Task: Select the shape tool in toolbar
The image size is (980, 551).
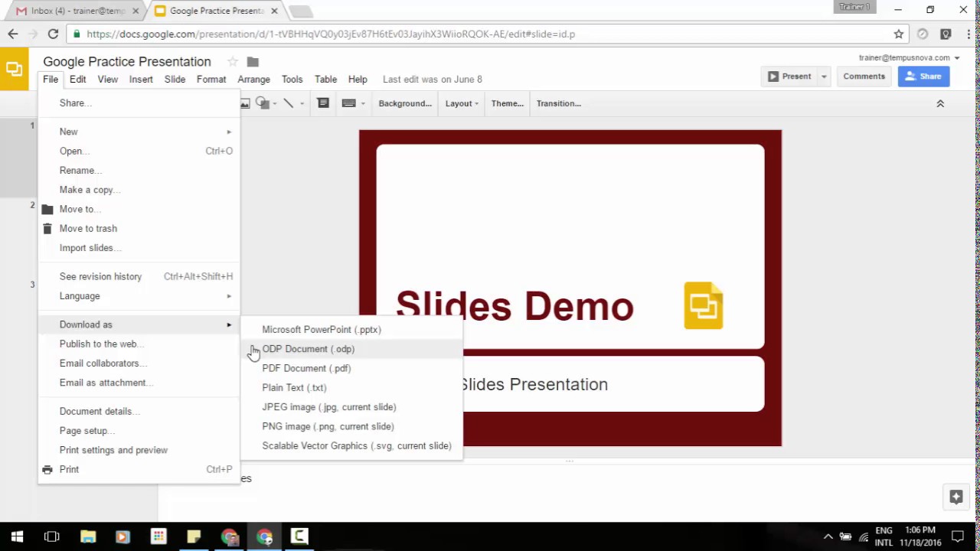Action: [263, 103]
